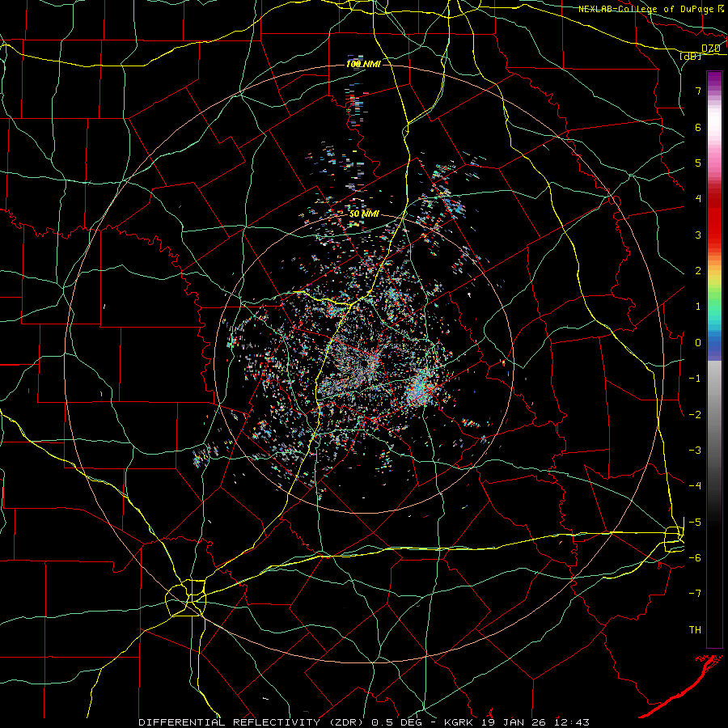Click the -5 value on the color scale

pos(695,522)
